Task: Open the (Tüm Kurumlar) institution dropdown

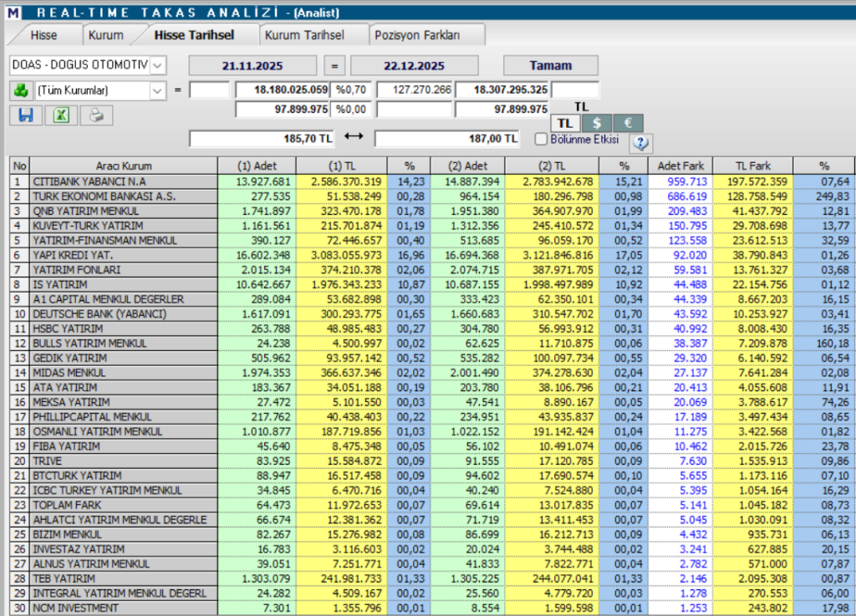Action: click(158, 90)
